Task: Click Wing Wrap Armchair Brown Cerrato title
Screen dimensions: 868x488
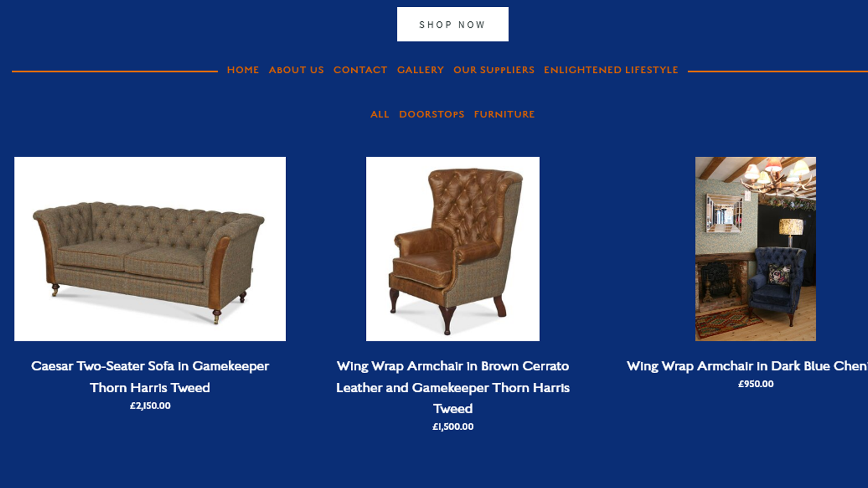Action: (453, 387)
